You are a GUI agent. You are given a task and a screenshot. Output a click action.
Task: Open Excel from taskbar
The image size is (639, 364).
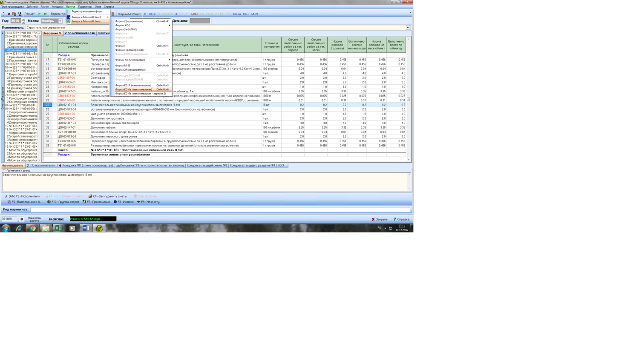tap(58, 228)
